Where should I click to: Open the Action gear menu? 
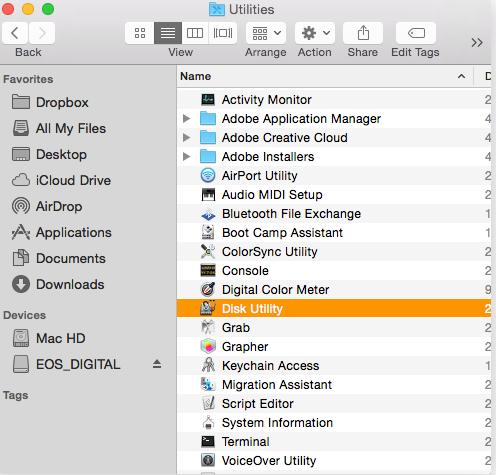coord(315,33)
